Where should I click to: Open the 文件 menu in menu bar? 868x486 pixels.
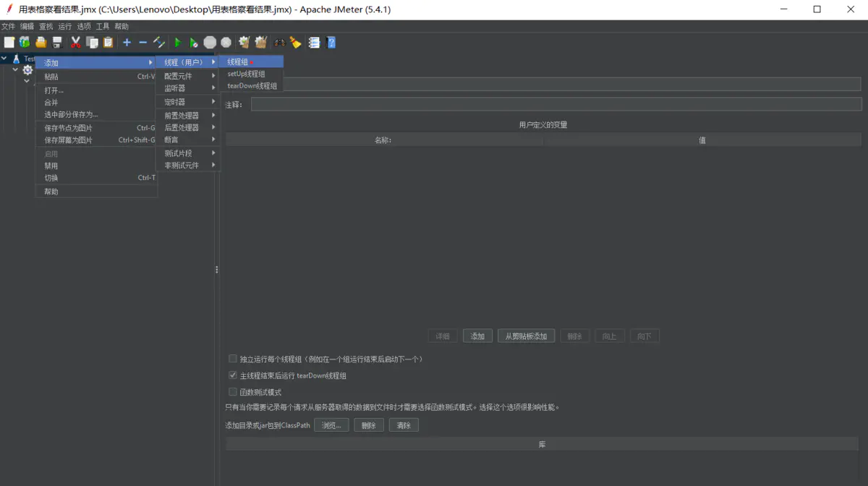coord(8,27)
